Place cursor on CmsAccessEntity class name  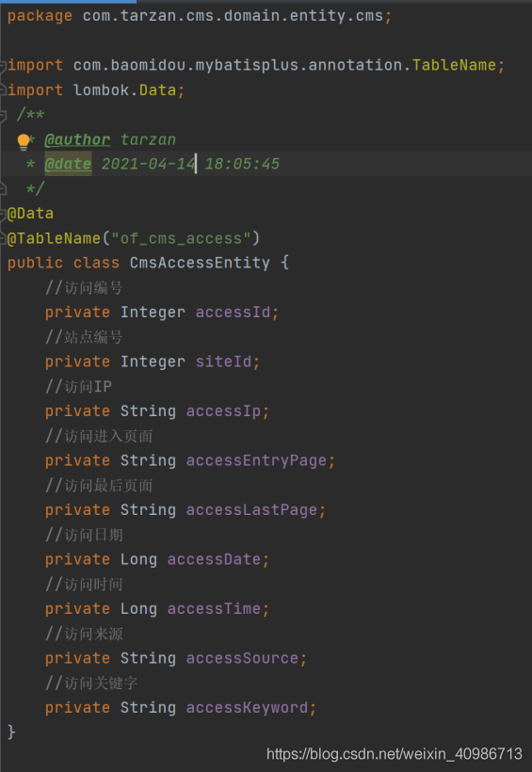pos(200,263)
